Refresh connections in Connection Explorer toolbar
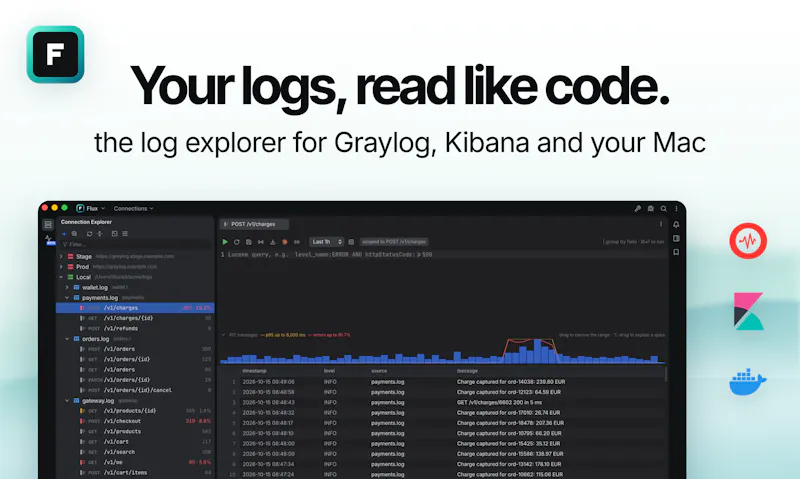The width and height of the screenshot is (800, 479). click(x=89, y=234)
